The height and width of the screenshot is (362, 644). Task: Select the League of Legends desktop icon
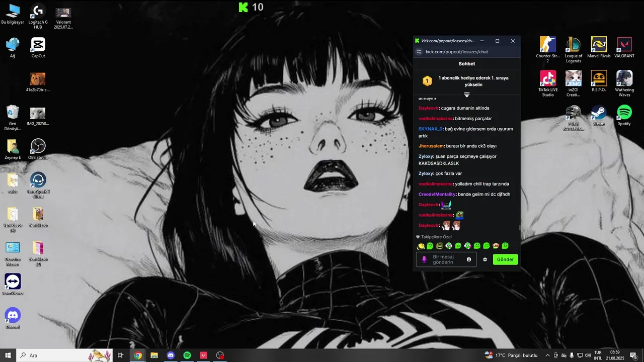coord(573,49)
